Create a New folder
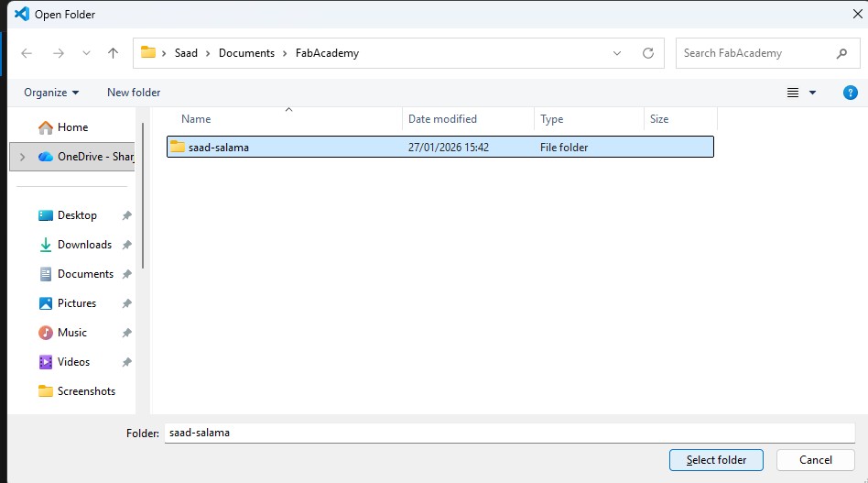868x483 pixels. click(134, 93)
